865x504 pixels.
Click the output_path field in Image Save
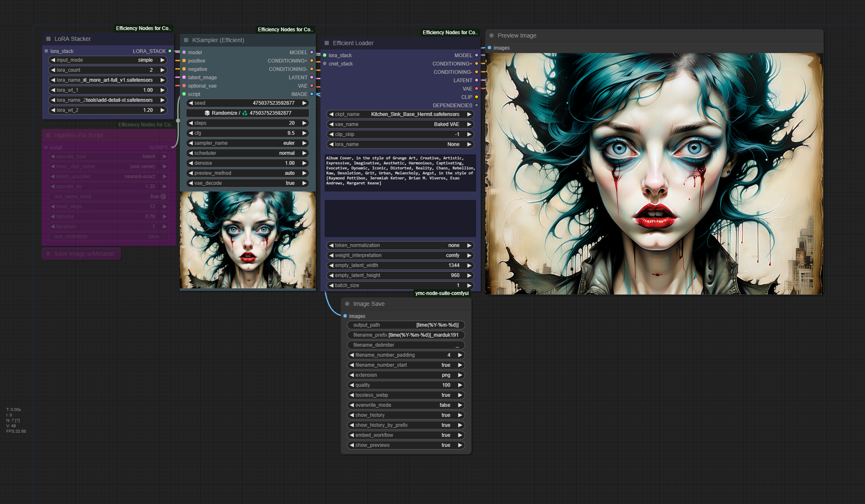(406, 325)
